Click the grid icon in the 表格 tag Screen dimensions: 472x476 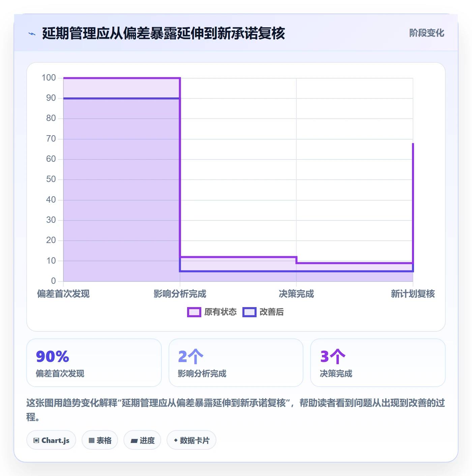point(91,440)
